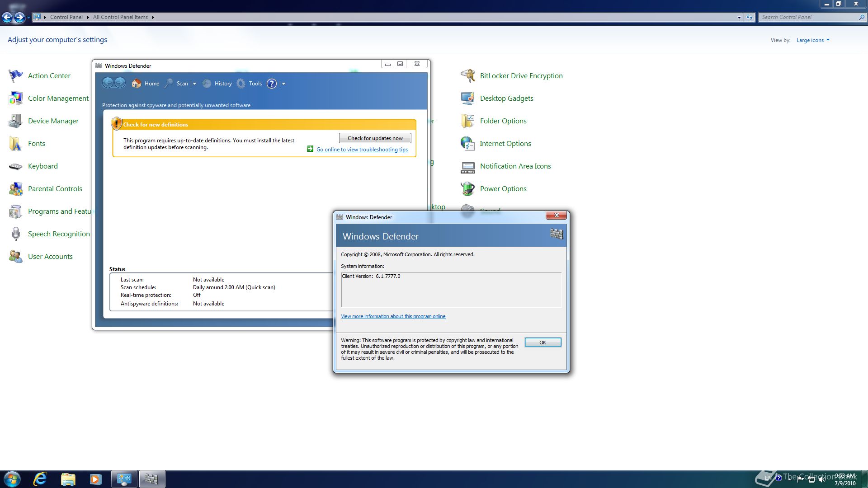The width and height of the screenshot is (868, 488).
Task: Click the Check for updates now button
Action: tap(375, 138)
